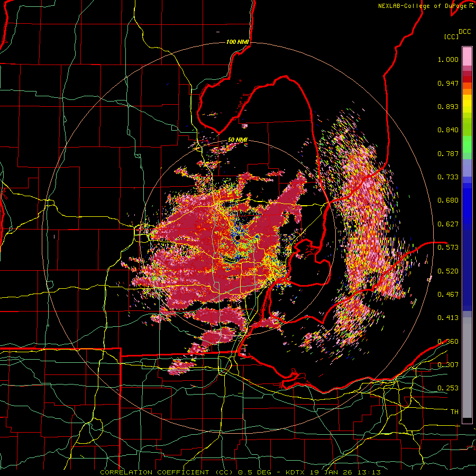Viewport: 476px width, 476px height.
Task: Select the 0.947 scale label
Action: [448, 83]
